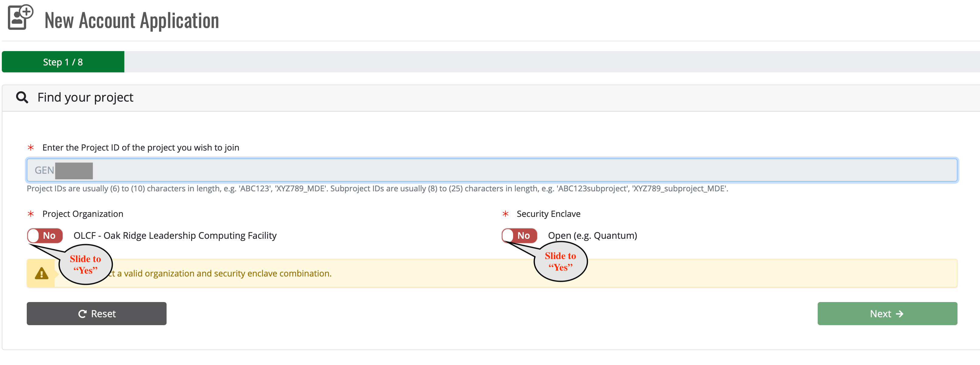Click the magnifying glass search icon
This screenshot has width=980, height=365.
click(x=22, y=97)
